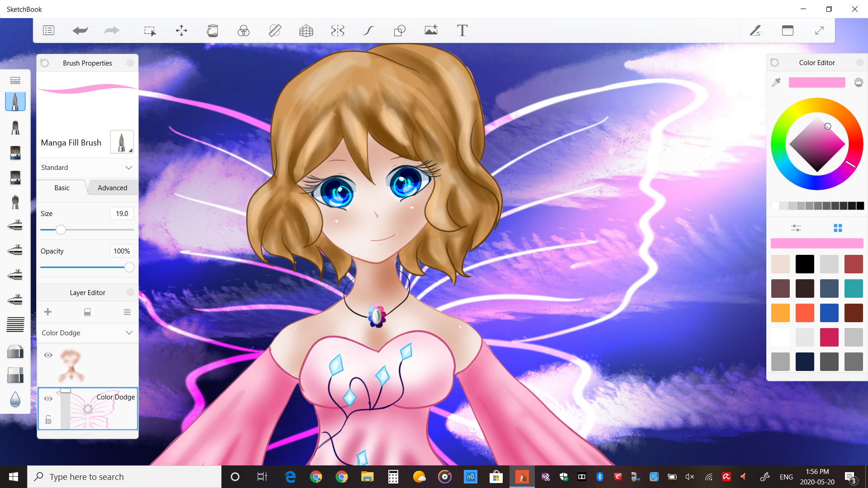Select the royal blue swatch
Viewport: 868px width, 488px height.
[829, 313]
